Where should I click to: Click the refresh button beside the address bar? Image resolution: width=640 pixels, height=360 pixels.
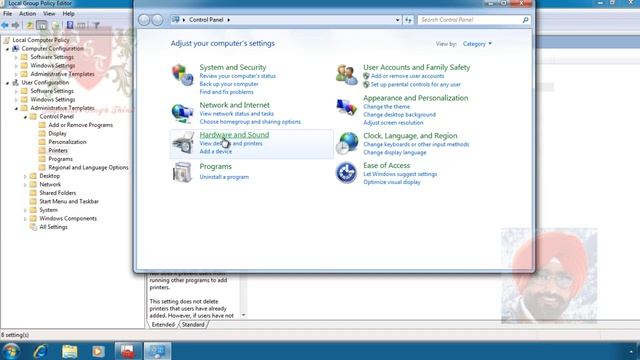coord(408,20)
